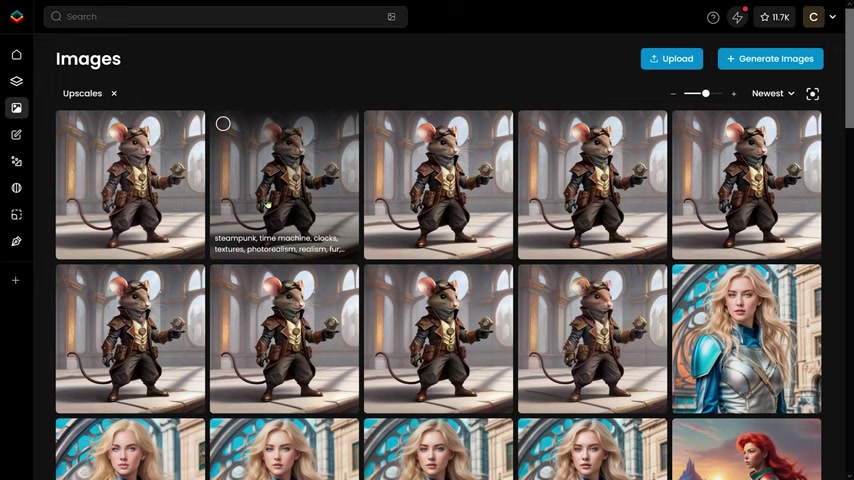Open the pencil-on-square edit sidebar icon
Viewport: 854px width, 480px height.
coord(16,135)
